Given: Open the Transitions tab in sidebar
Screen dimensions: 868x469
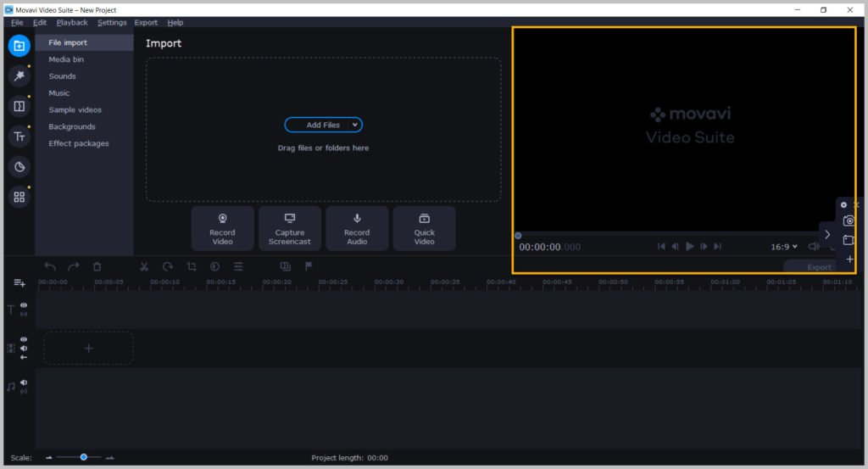Looking at the screenshot, I should click(19, 106).
